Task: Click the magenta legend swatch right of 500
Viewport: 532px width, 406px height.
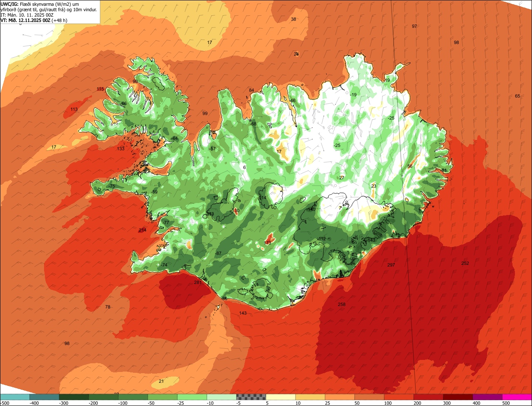Action: 517,397
